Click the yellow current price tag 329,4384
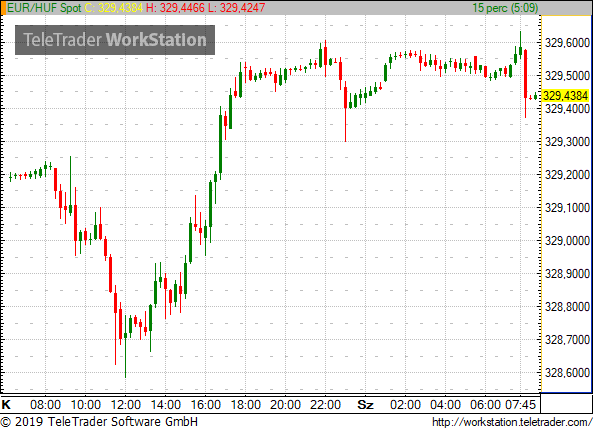This screenshot has width=593, height=431. [x=565, y=96]
